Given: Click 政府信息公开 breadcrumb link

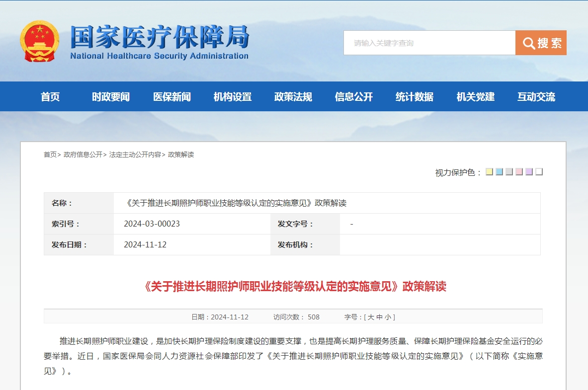Looking at the screenshot, I should (83, 155).
